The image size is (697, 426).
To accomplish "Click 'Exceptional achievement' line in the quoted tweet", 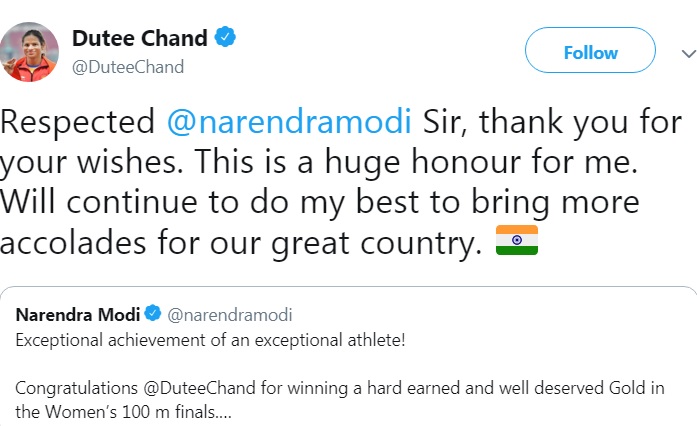I will click(x=210, y=341).
